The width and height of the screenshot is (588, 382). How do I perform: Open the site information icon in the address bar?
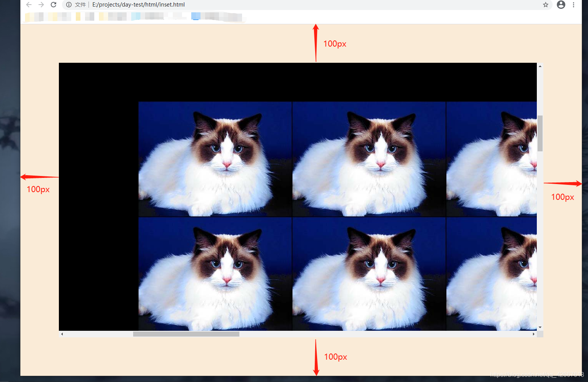point(69,5)
